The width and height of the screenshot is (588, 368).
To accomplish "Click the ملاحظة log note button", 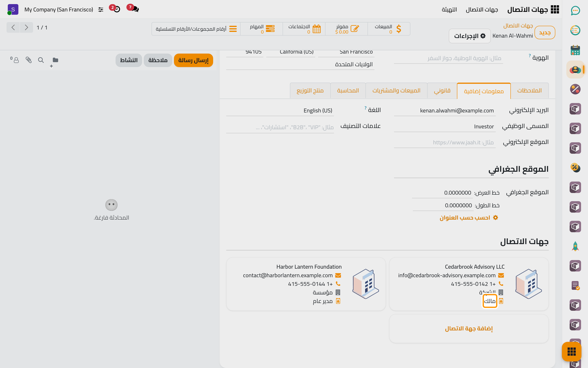I will (x=158, y=60).
